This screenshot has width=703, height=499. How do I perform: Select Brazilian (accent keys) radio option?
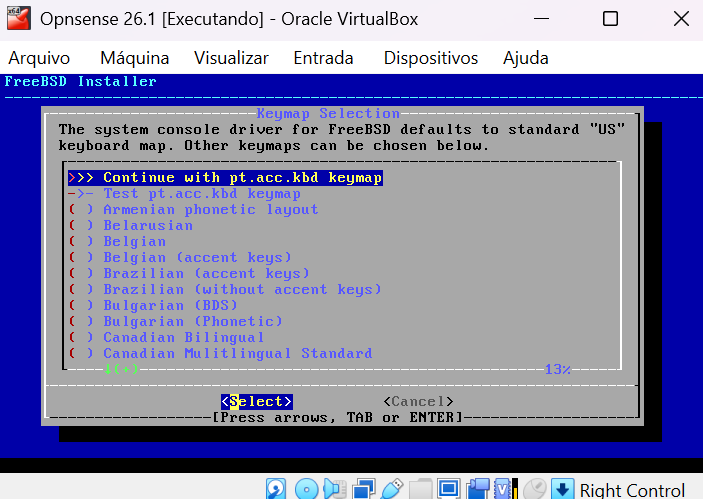point(189,273)
